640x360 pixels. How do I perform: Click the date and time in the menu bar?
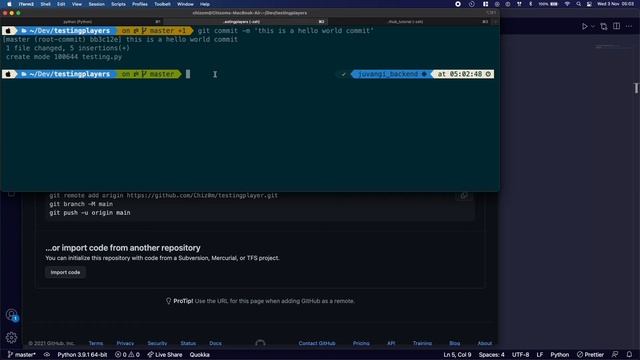616,4
